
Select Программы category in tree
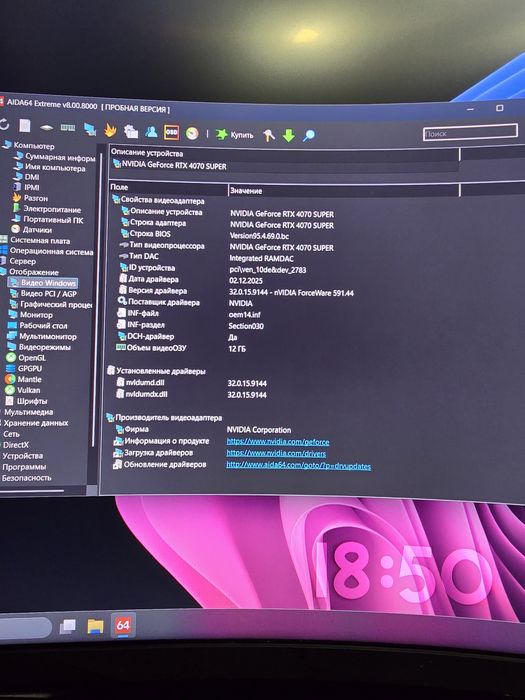(23, 467)
